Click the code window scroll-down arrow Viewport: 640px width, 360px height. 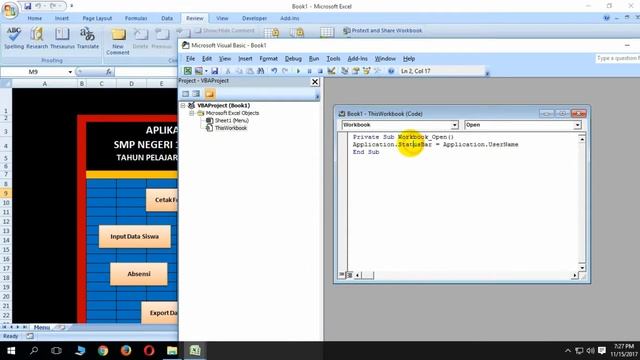582,268
